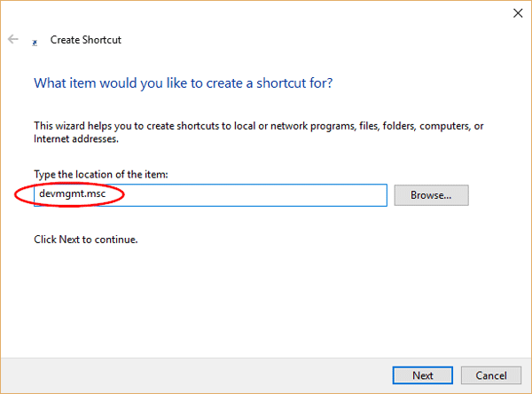
Task: Cancel the shortcut creation
Action: pyautogui.click(x=485, y=375)
